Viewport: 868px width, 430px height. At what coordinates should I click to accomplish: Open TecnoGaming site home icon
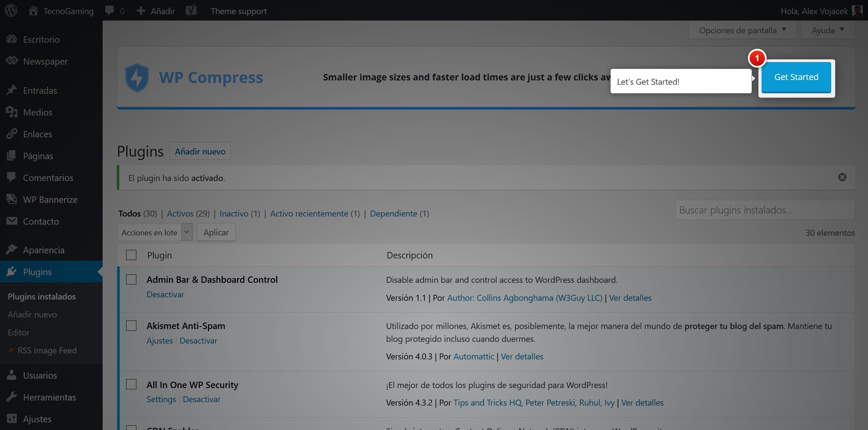(33, 11)
